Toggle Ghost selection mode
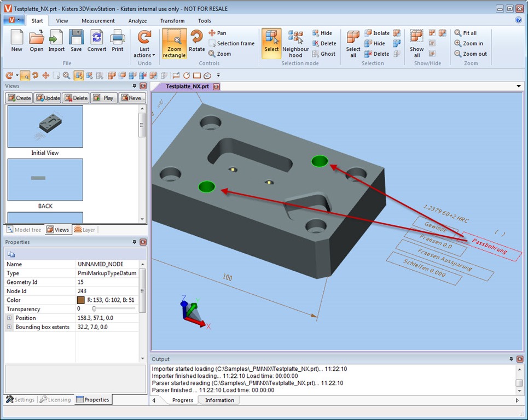Screen dimensions: 528x420 click(x=323, y=54)
